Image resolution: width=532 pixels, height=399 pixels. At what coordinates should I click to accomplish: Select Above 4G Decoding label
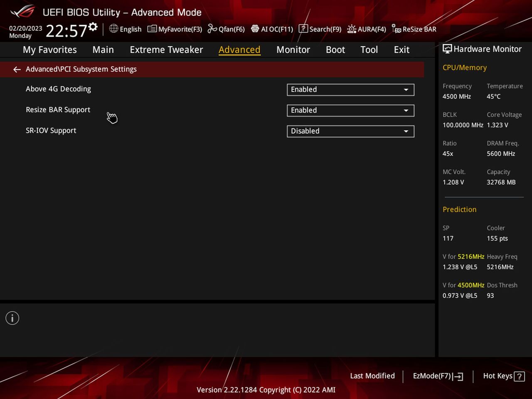point(58,89)
